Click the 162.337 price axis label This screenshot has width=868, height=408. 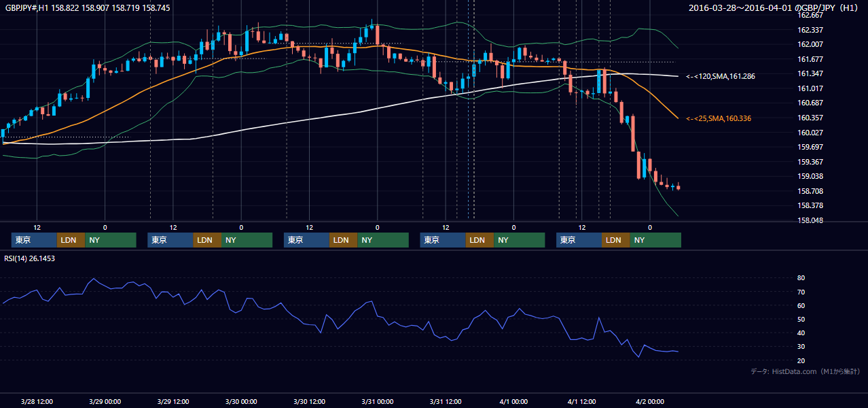pyautogui.click(x=810, y=30)
